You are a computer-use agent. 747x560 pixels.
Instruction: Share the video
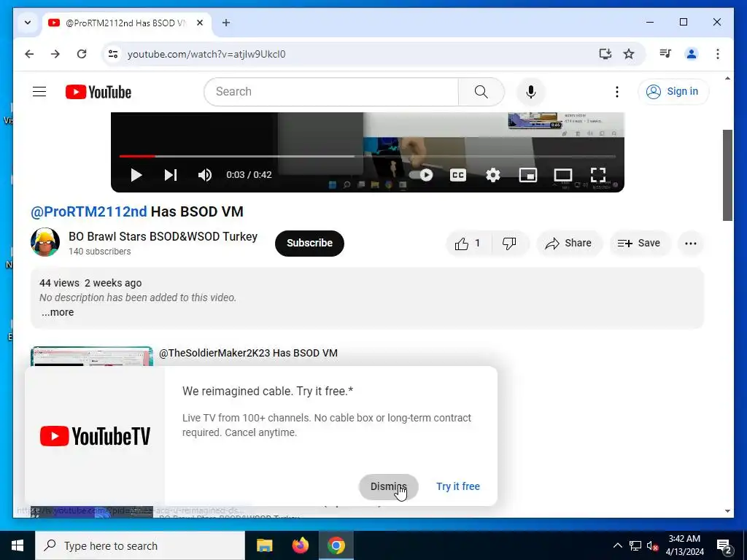click(569, 244)
